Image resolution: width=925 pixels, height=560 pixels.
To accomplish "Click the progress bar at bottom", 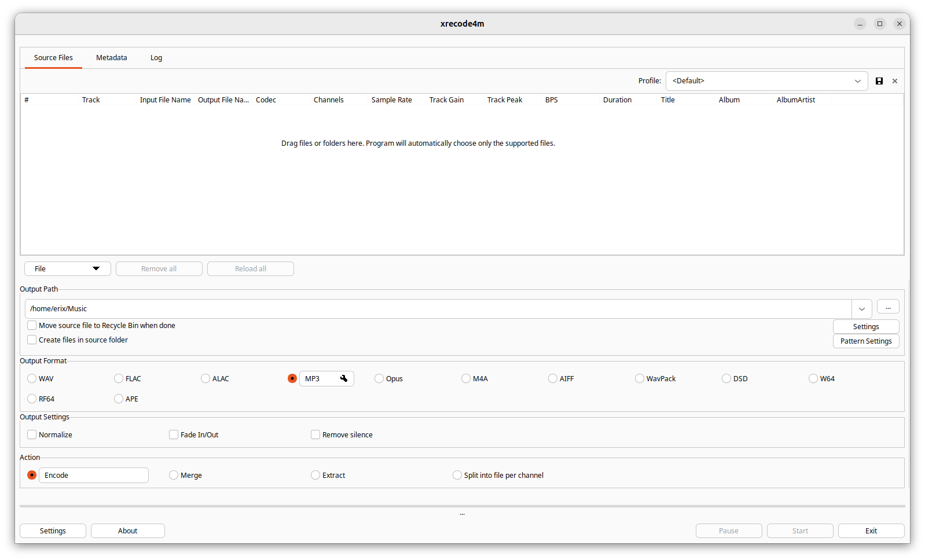I will coord(462,506).
